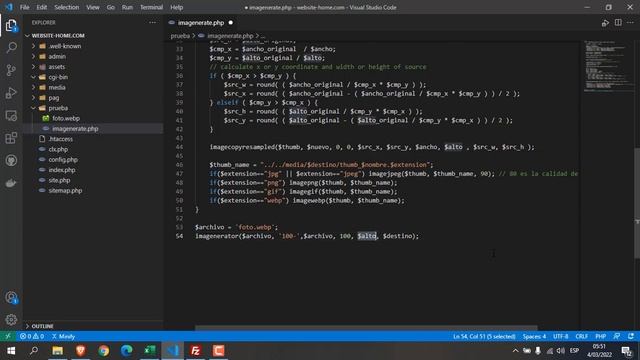This screenshot has height=360, width=640.
Task: Click the feedback icon in status bar
Action: pos(617,336)
